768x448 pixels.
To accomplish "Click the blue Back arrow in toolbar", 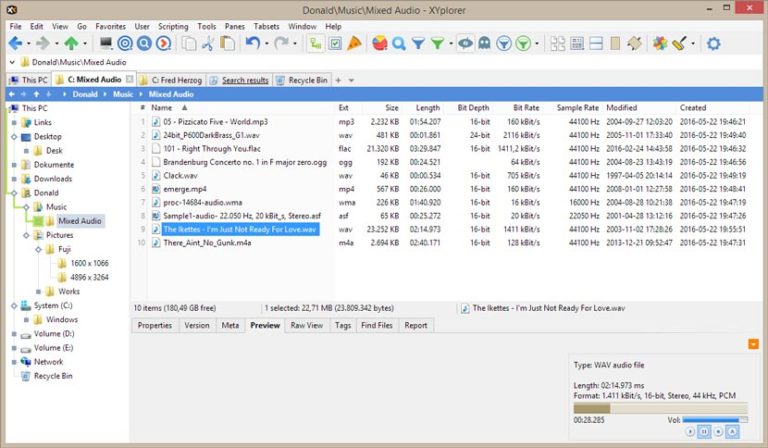I will coord(15,44).
